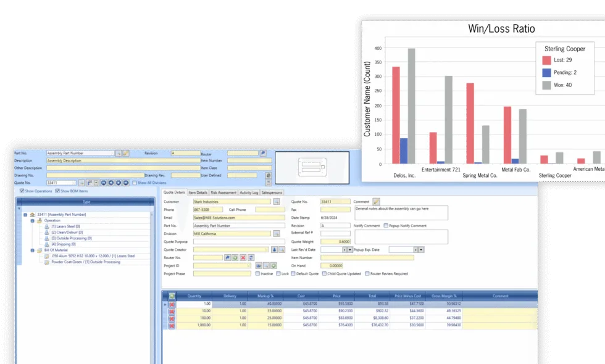Enable the Show All Divisions checkbox
The width and height of the screenshot is (605, 364).
point(135,183)
